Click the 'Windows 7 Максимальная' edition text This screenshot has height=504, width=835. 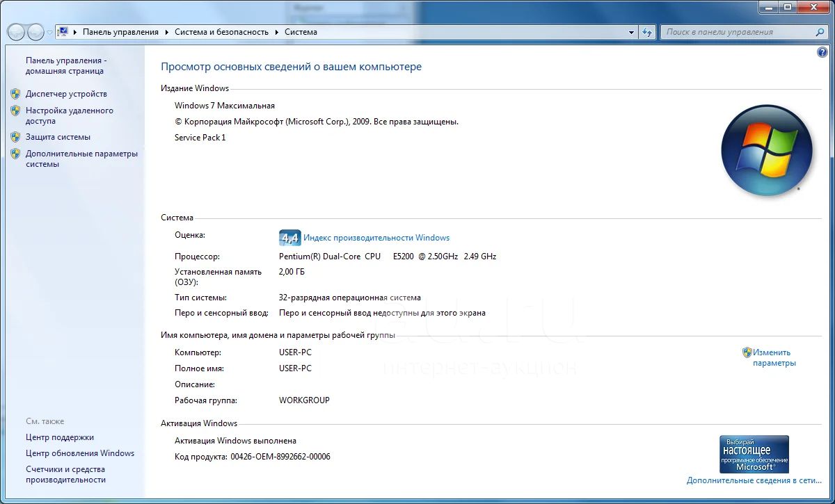tap(224, 106)
